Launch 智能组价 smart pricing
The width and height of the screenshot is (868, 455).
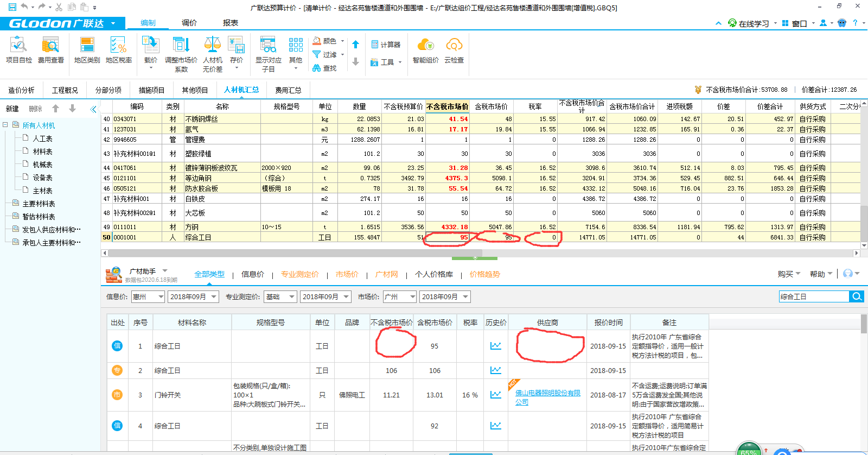pyautogui.click(x=425, y=50)
